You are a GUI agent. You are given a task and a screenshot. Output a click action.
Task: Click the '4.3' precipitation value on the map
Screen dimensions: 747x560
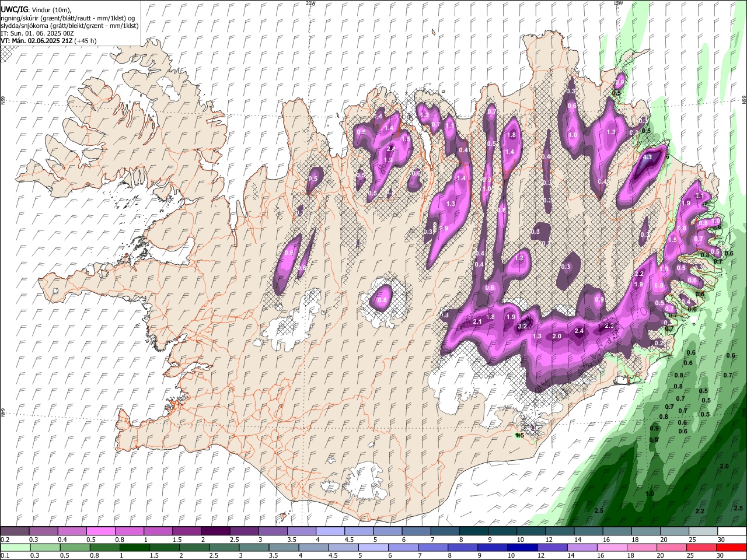pyautogui.click(x=647, y=157)
